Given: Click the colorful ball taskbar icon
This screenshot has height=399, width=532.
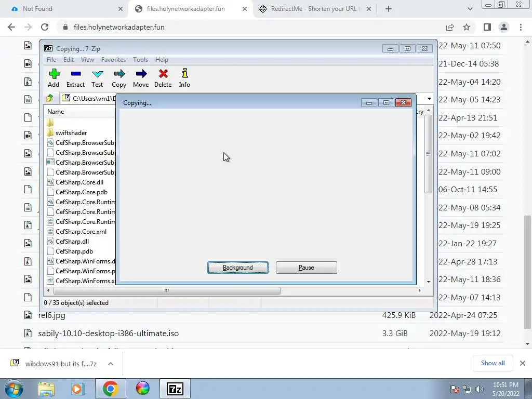Looking at the screenshot, I should pos(142,389).
